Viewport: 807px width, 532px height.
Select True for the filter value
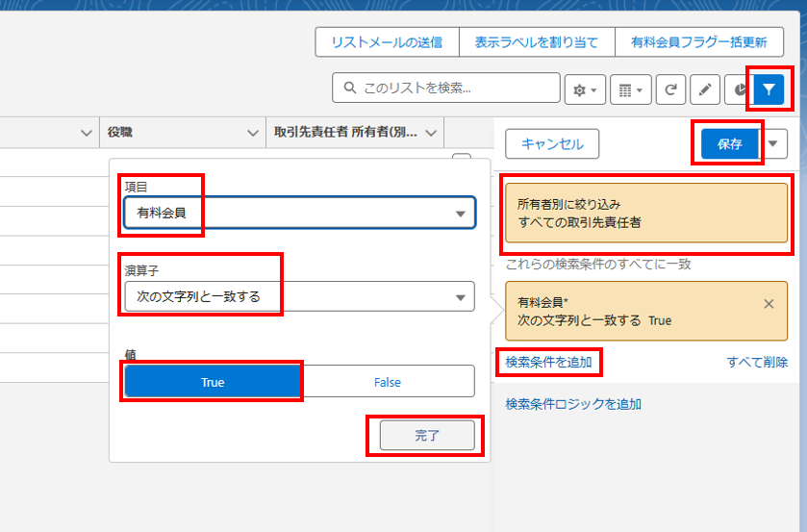click(x=213, y=382)
